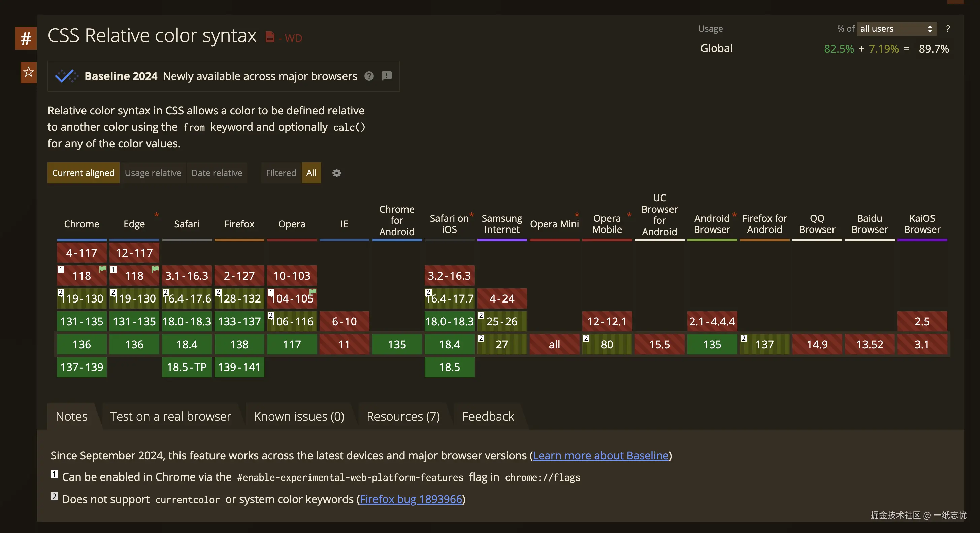This screenshot has height=533, width=980.
Task: Select the Filtered browsers toggle
Action: tap(281, 173)
